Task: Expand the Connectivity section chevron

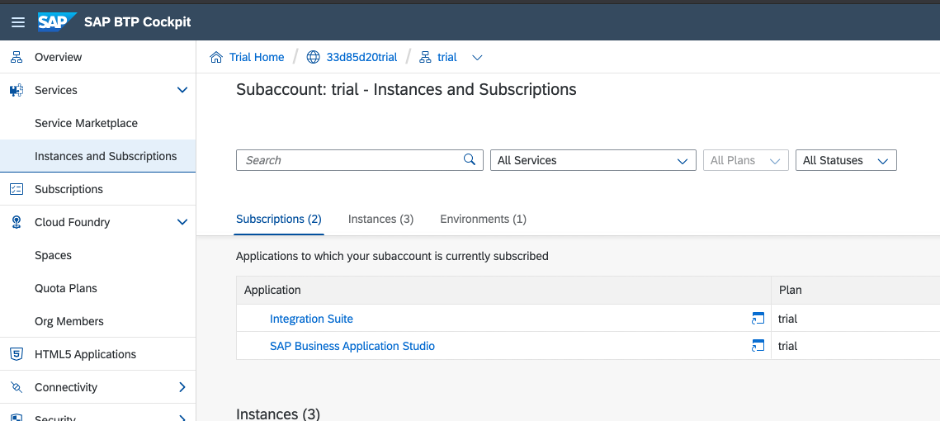Action: (x=182, y=387)
